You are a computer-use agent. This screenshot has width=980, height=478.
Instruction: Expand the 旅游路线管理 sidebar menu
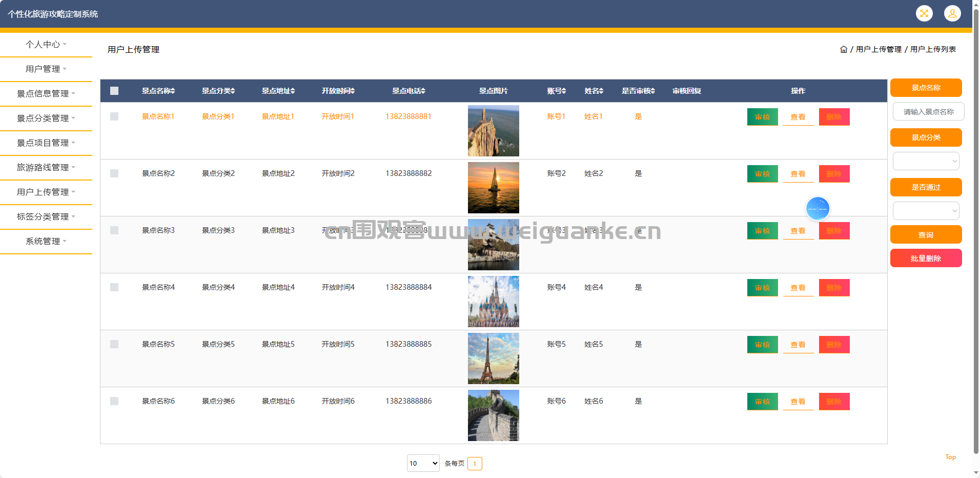pos(46,167)
